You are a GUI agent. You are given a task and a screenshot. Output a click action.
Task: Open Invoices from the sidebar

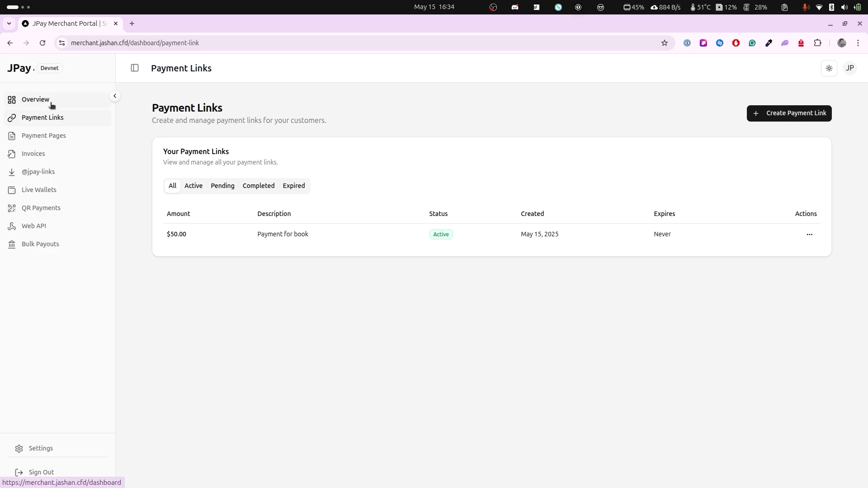(33, 154)
